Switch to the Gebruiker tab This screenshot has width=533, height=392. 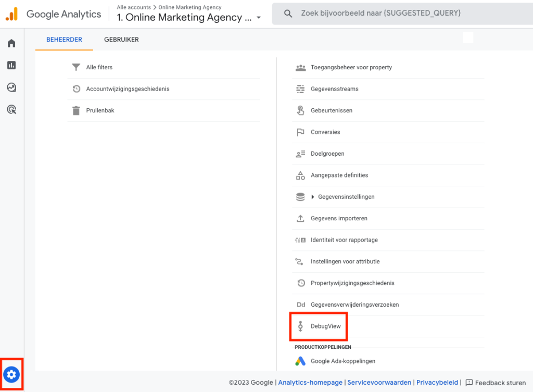coord(121,40)
